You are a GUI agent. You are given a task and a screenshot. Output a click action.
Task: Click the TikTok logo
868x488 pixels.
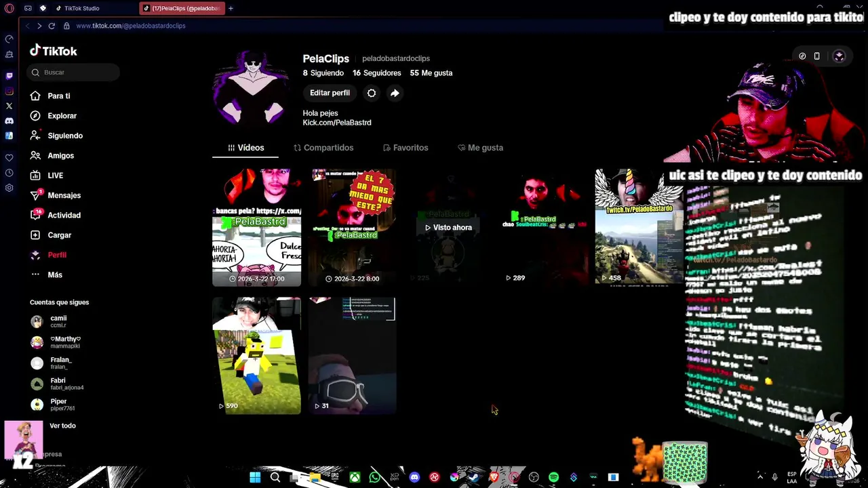click(53, 51)
